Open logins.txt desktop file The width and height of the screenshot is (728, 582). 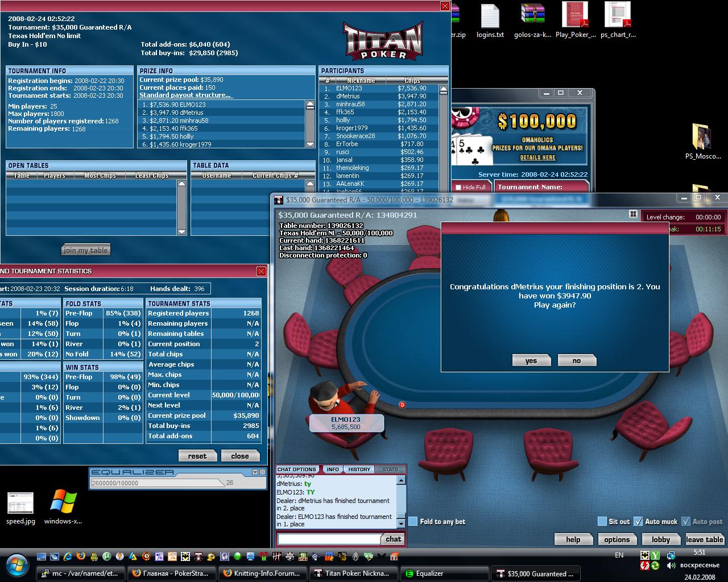click(x=490, y=20)
